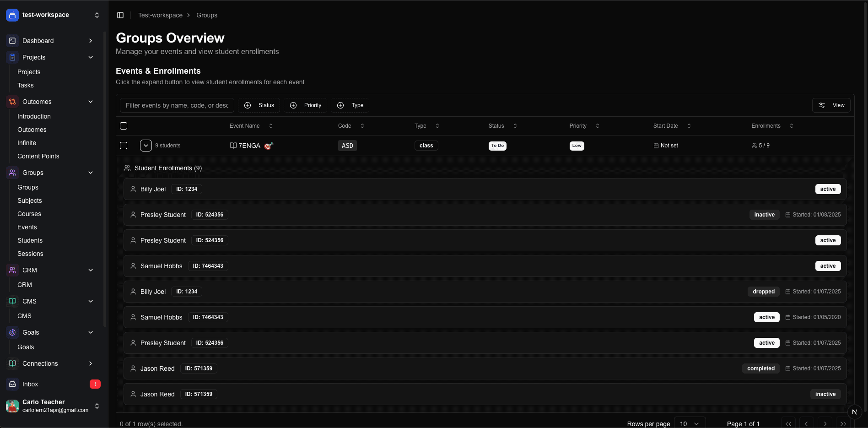Click the View options button
868x428 pixels.
click(831, 105)
